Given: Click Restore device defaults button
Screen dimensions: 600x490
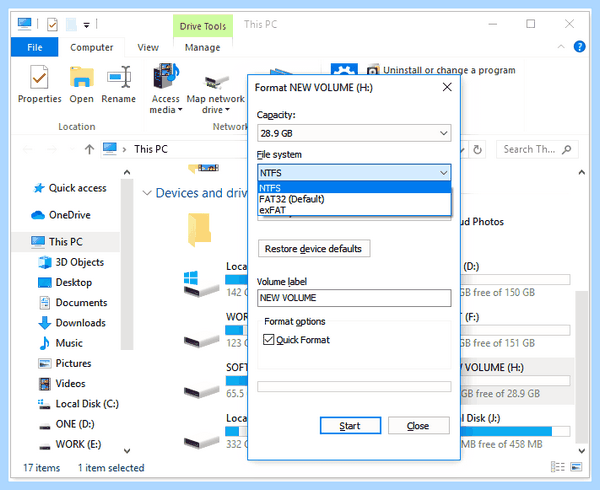Looking at the screenshot, I should pyautogui.click(x=314, y=249).
